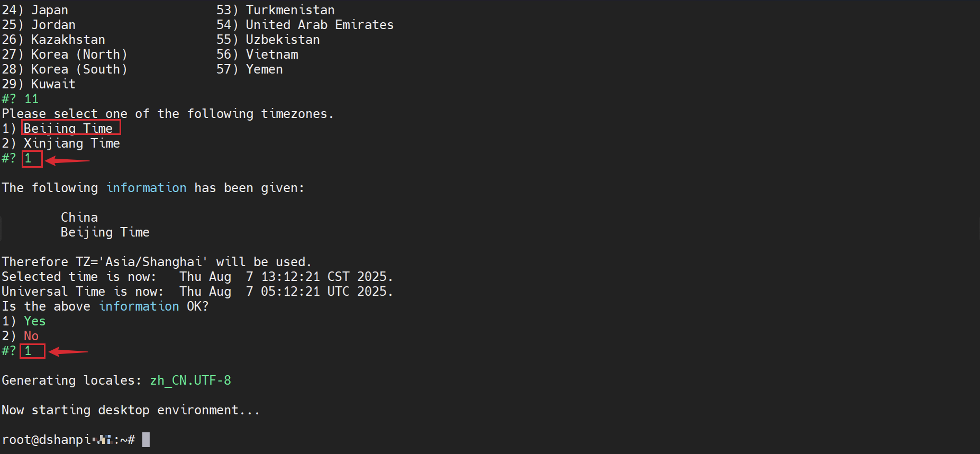Select Kuwait in the country list
The height and width of the screenshot is (454, 980).
click(53, 84)
